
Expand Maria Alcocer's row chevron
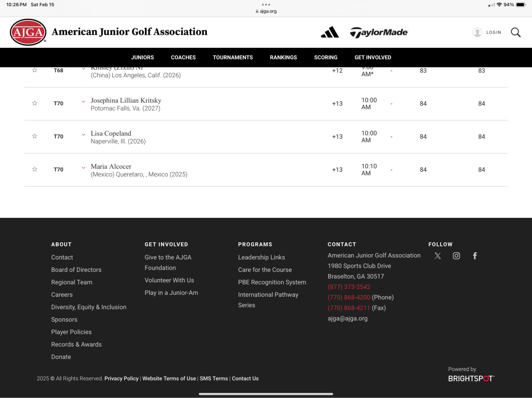pos(83,168)
